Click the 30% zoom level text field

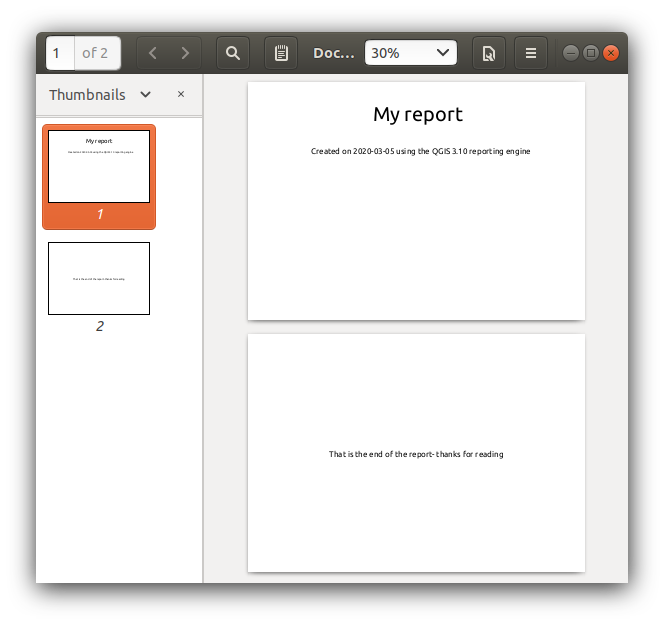tap(395, 53)
